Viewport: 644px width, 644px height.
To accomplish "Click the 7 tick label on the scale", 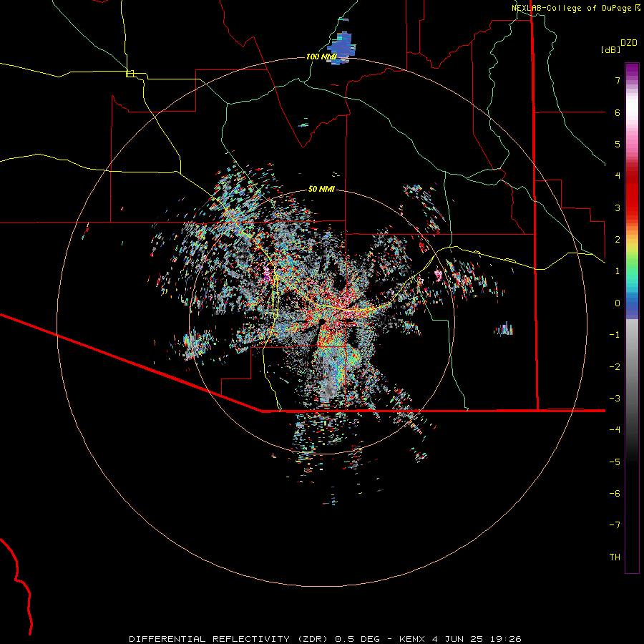I will (x=618, y=80).
